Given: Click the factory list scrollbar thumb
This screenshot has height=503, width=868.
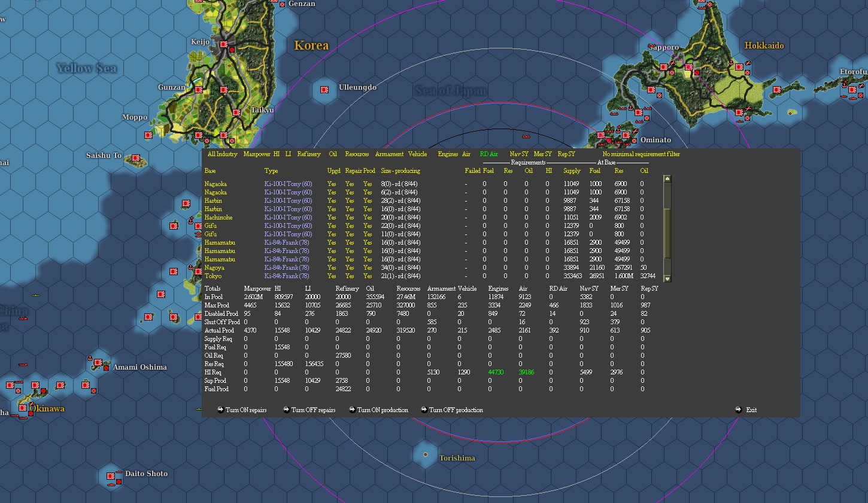Looking at the screenshot, I should [667, 233].
